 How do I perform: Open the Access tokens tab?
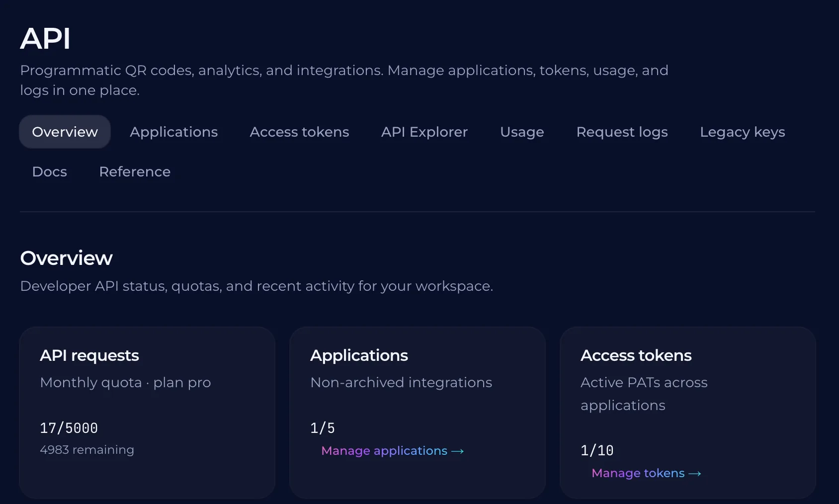[x=299, y=132]
